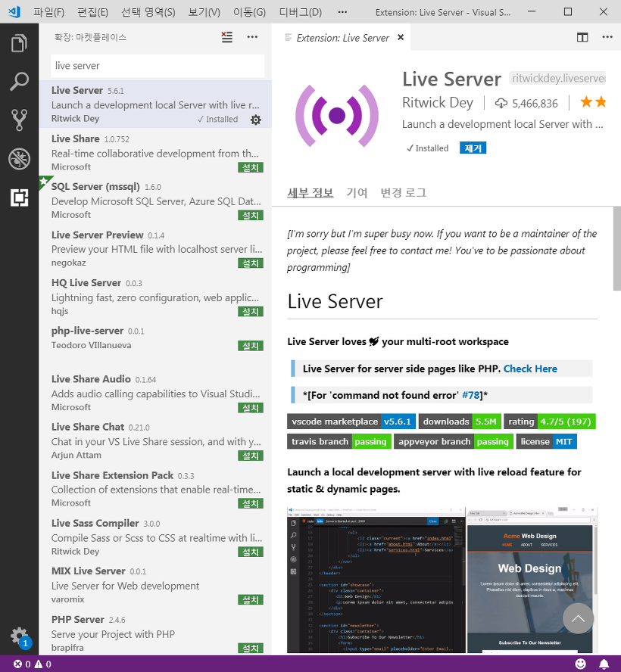Install the PHP Server extension
This screenshot has width=621, height=672.
coord(251,649)
